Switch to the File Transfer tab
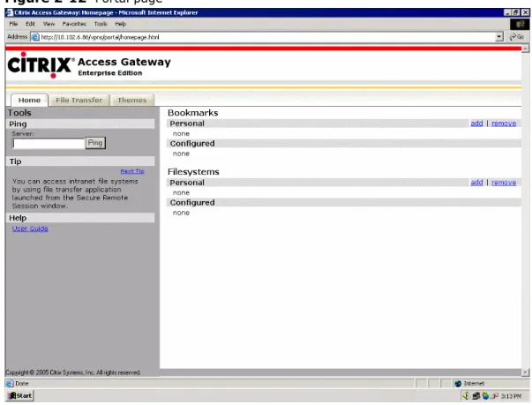Viewport: 532px width, 405px height. 79,100
